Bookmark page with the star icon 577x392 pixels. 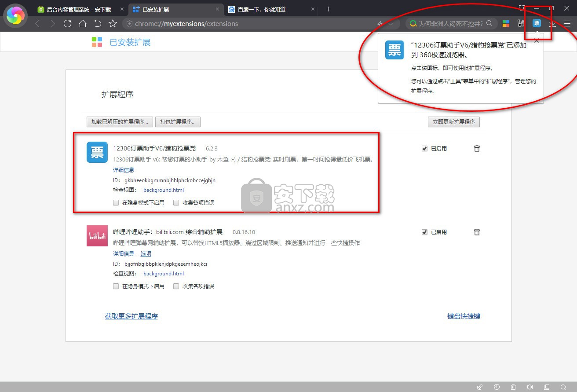[x=113, y=24]
